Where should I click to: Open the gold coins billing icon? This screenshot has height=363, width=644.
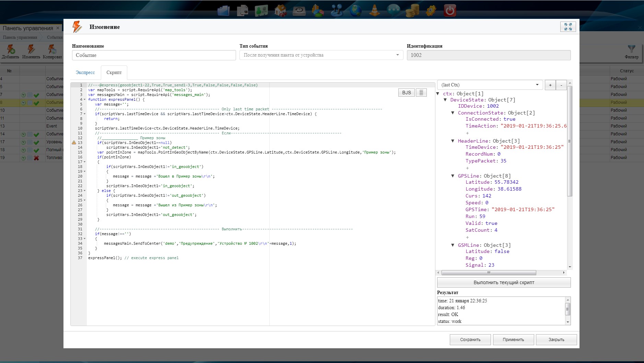pos(412,10)
